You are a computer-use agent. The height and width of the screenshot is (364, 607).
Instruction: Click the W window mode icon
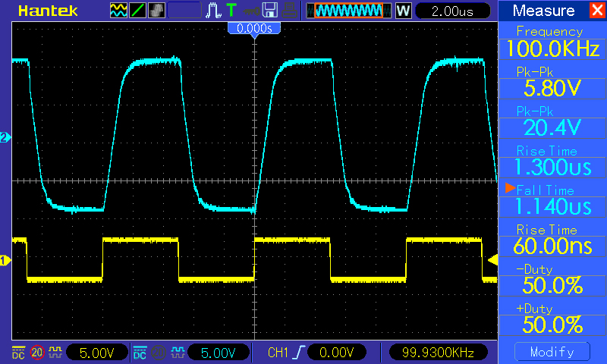pos(403,11)
